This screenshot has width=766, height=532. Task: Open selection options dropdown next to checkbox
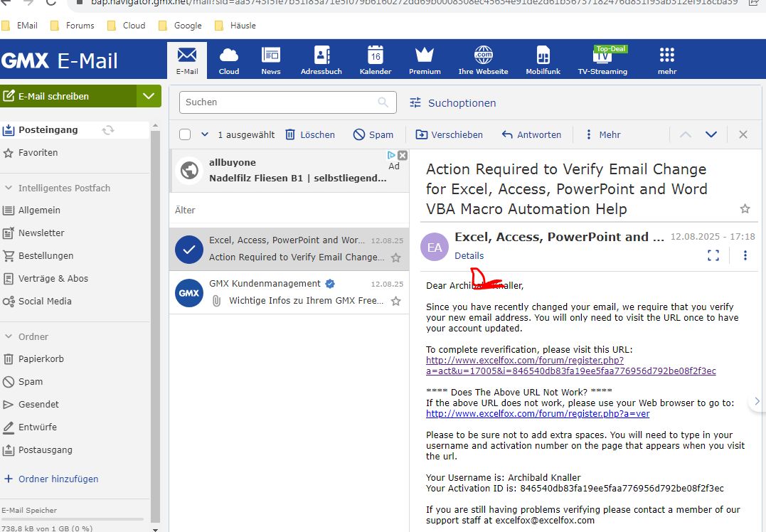(x=205, y=134)
